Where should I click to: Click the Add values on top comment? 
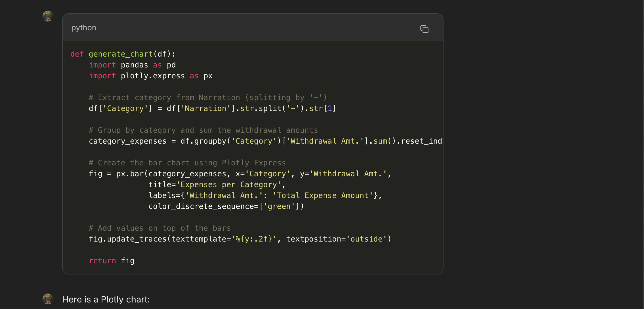click(x=160, y=228)
